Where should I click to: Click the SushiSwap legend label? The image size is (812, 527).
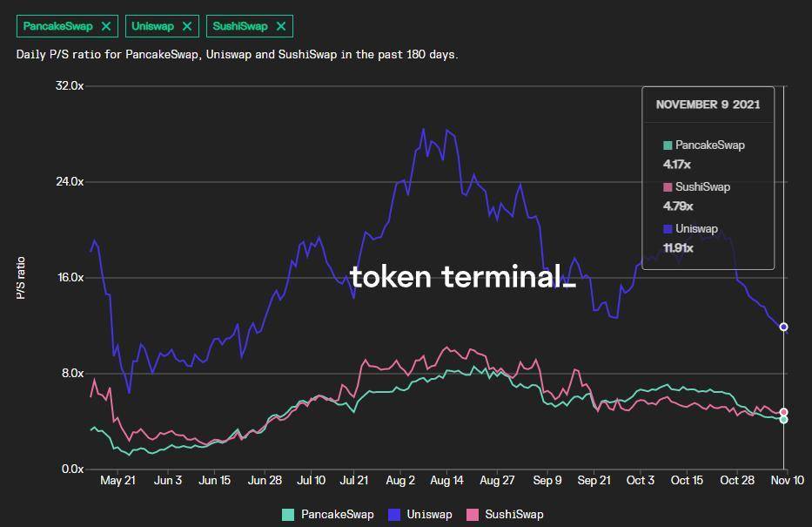click(514, 515)
